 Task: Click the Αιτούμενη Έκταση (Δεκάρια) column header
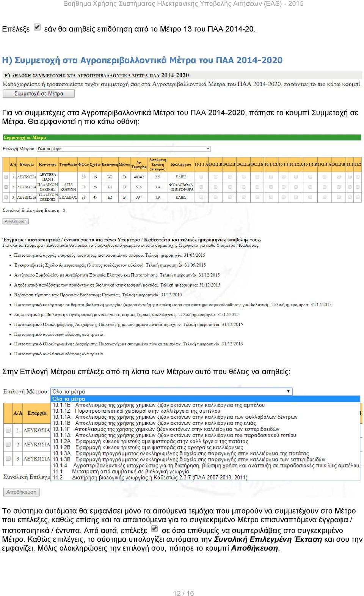click(158, 164)
